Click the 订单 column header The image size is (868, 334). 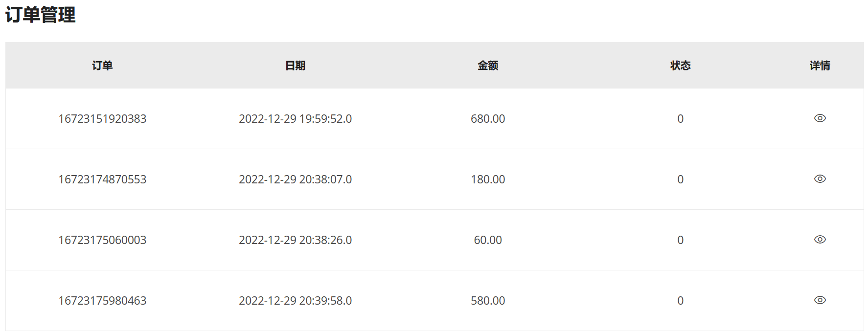click(x=102, y=66)
